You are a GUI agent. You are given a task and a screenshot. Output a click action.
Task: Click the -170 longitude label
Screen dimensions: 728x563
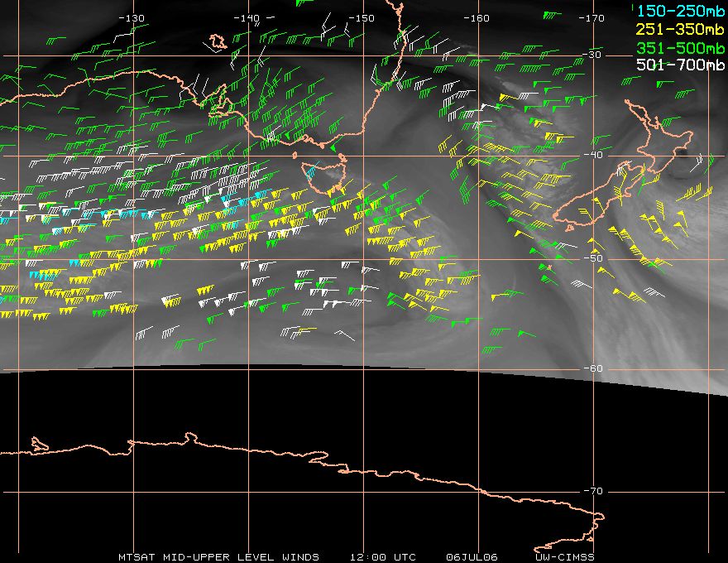click(x=591, y=18)
